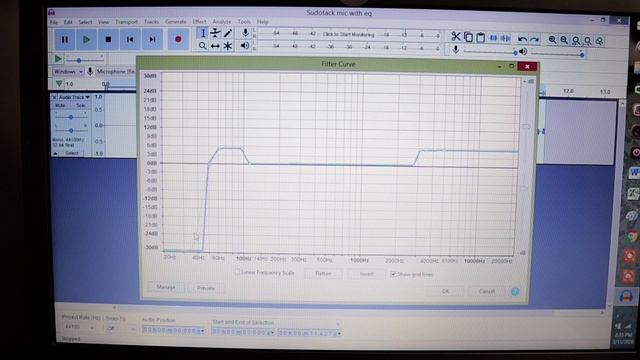Adjust the track pan slider

[x=71, y=130]
